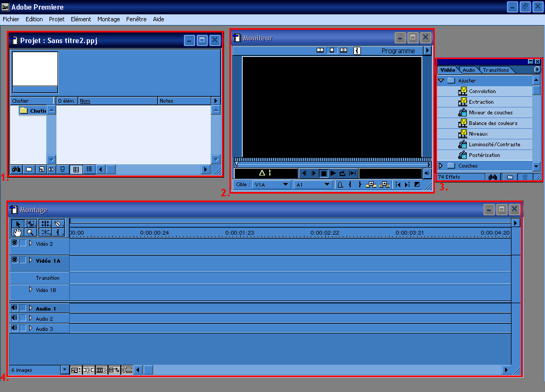Select dual view mode in Moniteur
Image resolution: width=545 pixels, height=392 pixels.
tap(320, 51)
